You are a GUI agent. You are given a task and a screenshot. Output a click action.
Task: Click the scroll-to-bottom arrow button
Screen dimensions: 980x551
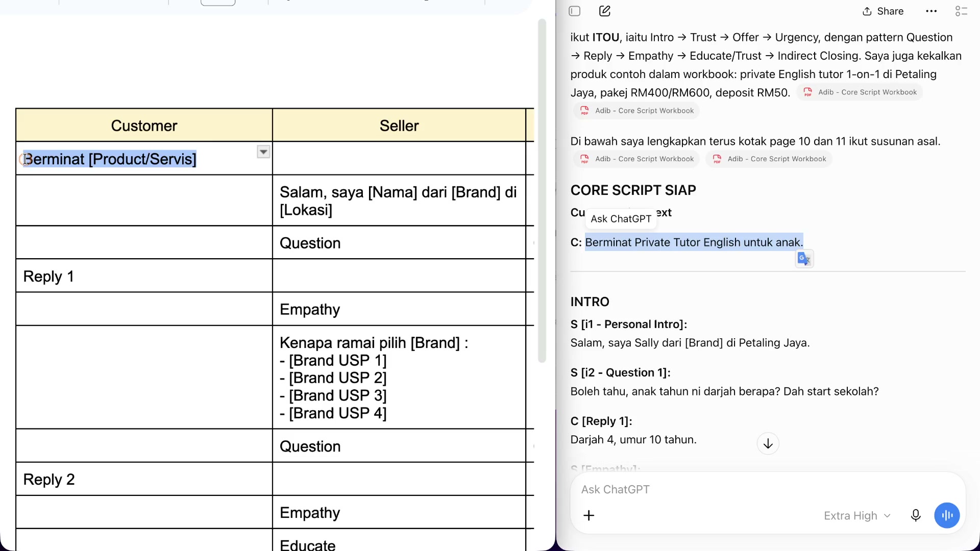[768, 444]
